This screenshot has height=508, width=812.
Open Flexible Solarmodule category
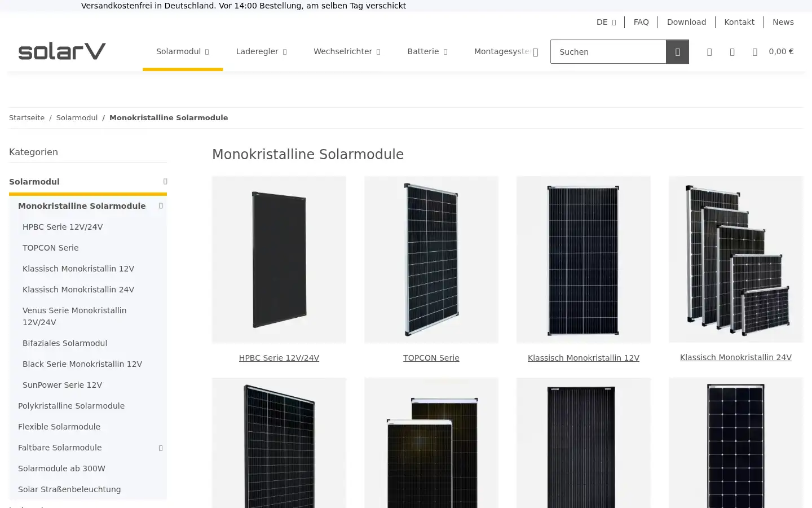point(59,427)
